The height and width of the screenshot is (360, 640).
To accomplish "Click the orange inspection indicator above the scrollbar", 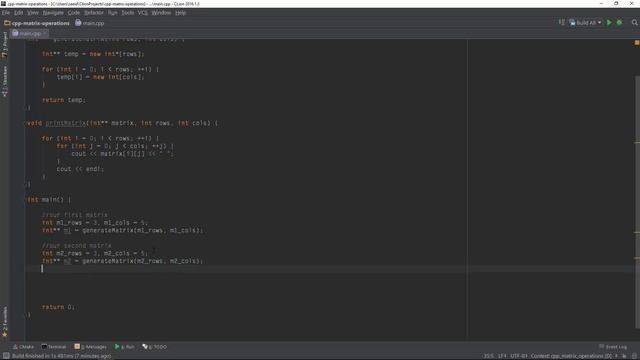I will pos(637,42).
